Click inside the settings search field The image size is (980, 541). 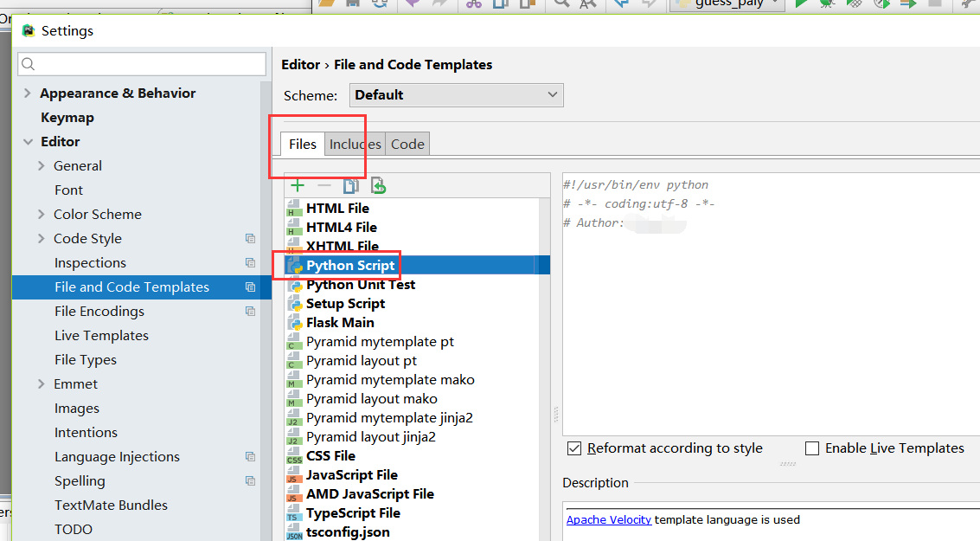(143, 64)
